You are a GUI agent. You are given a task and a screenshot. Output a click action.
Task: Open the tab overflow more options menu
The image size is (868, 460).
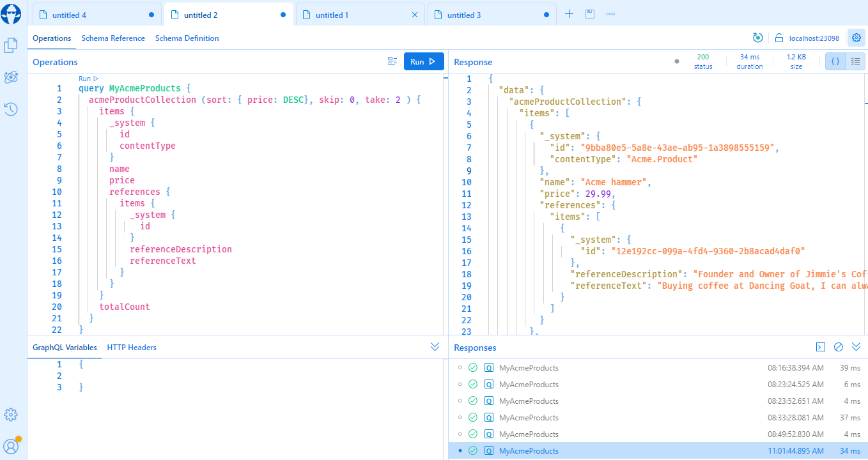pos(610,15)
